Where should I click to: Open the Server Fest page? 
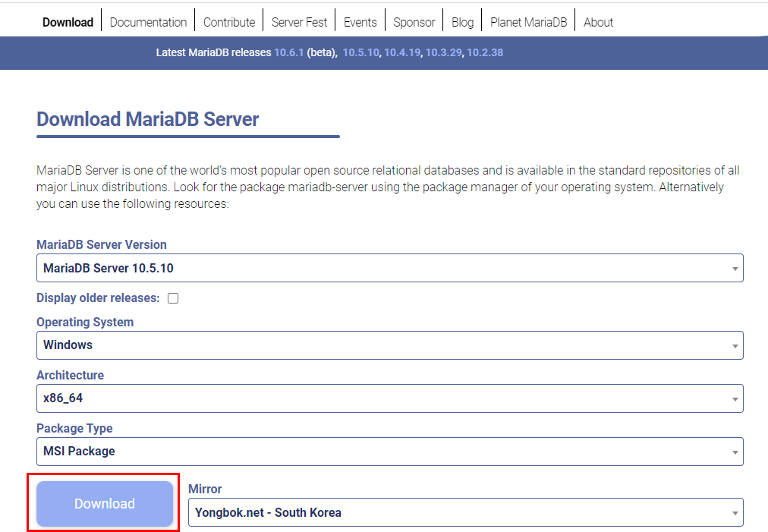[x=299, y=23]
